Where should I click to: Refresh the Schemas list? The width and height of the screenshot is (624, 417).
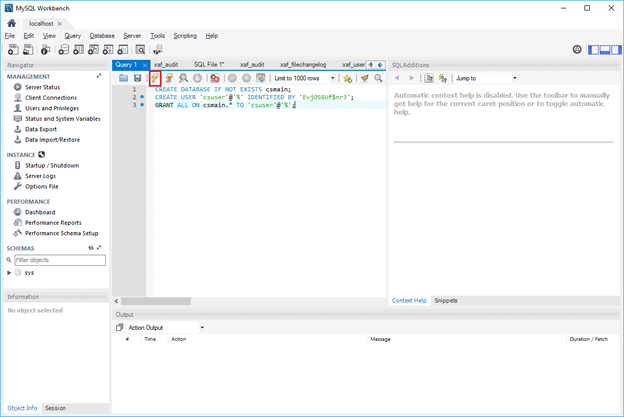click(x=91, y=247)
